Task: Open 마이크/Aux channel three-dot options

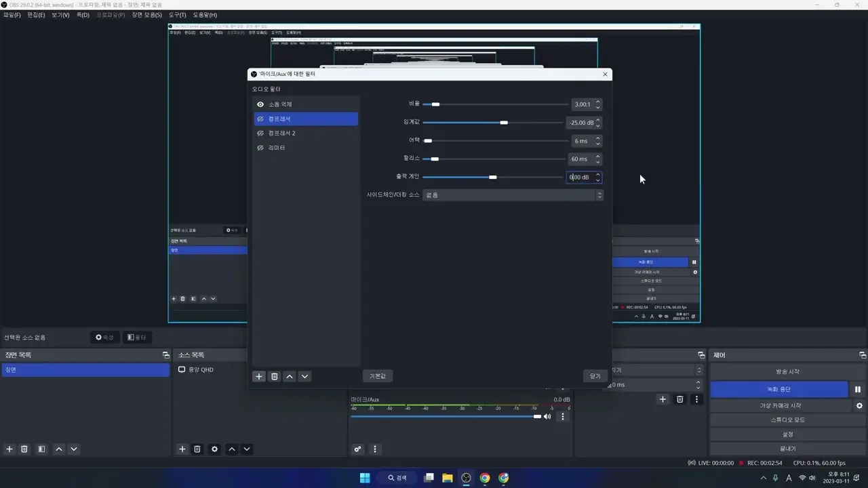Action: [563, 417]
